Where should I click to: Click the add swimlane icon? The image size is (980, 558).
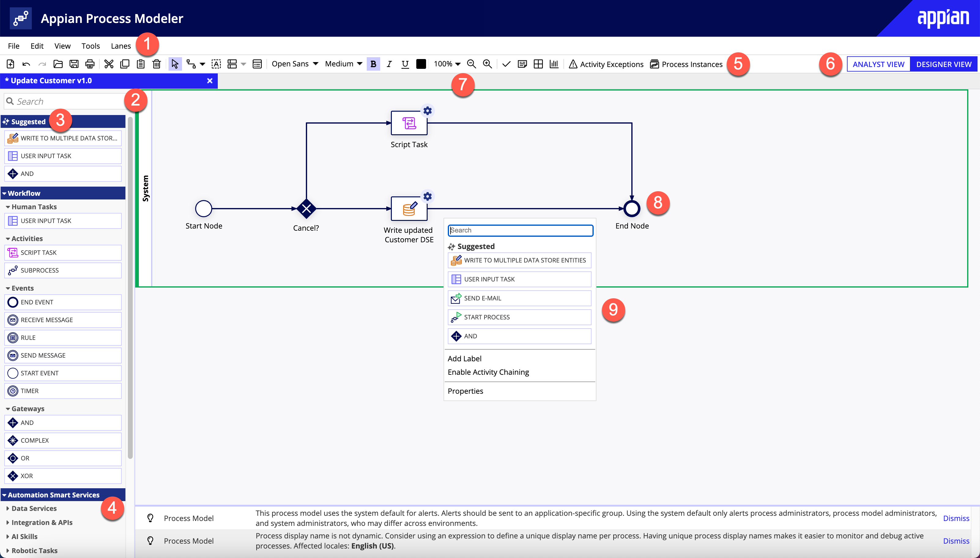point(232,64)
